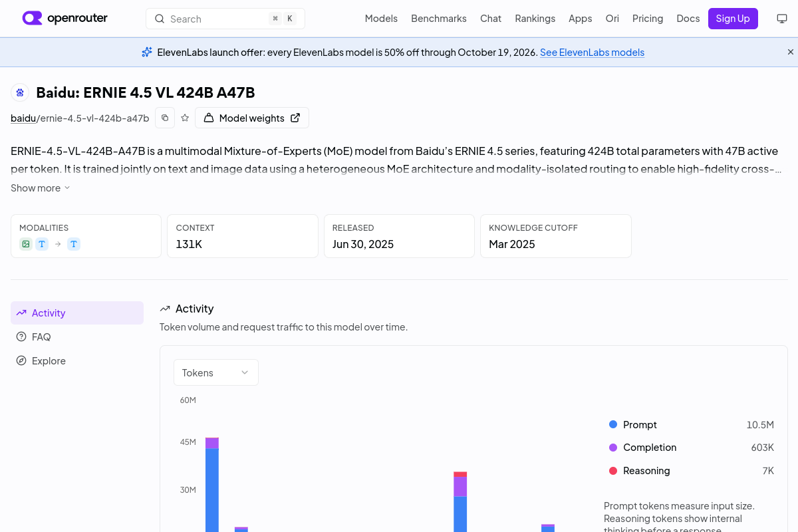
Task: Open the Tokens metric dropdown
Action: click(216, 372)
